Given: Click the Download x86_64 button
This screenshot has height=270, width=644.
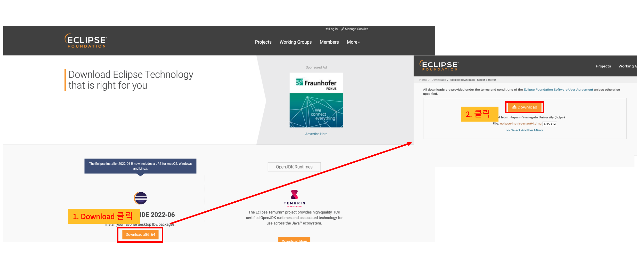Looking at the screenshot, I should click(140, 235).
